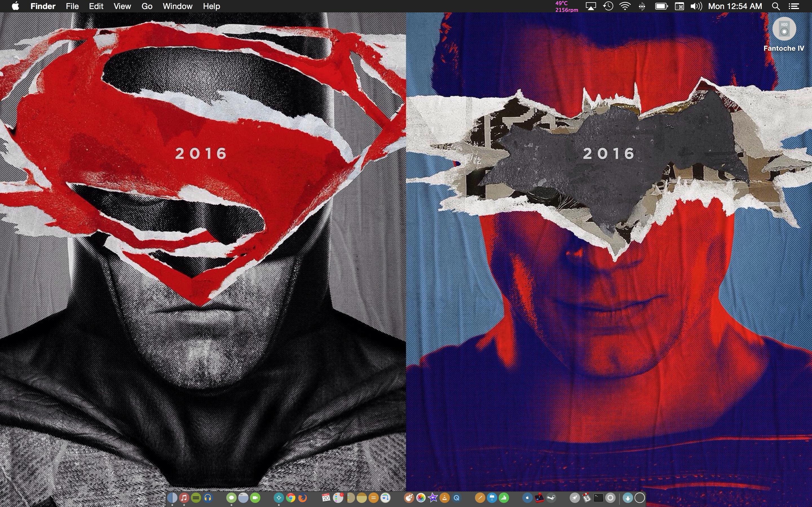Open the Photos app in Dock
This screenshot has height=507, width=812.
click(x=421, y=498)
